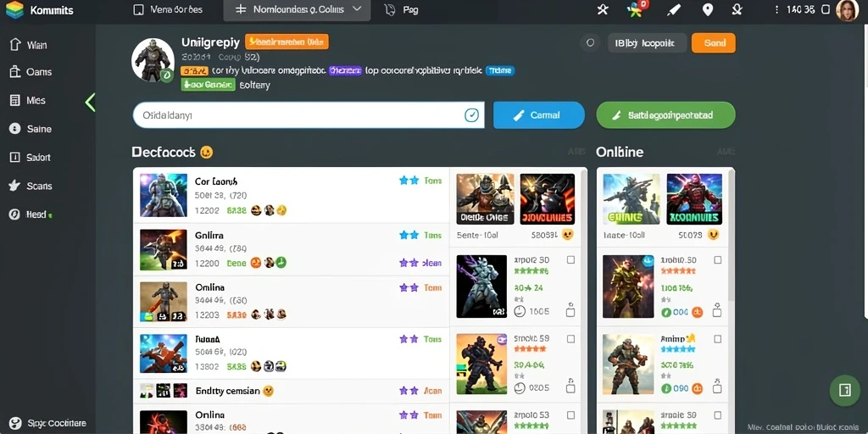The width and height of the screenshot is (868, 434).
Task: Open the Saine sidebar item
Action: point(31,129)
